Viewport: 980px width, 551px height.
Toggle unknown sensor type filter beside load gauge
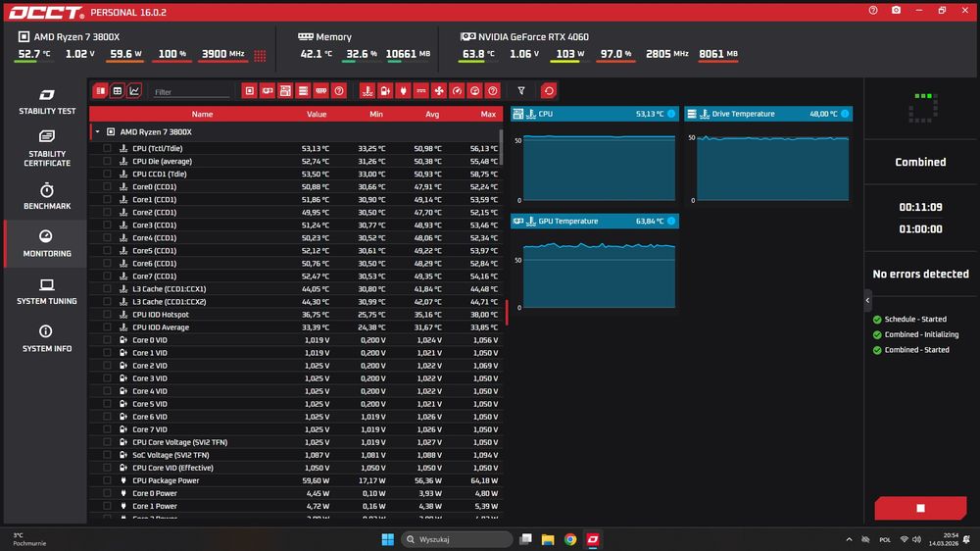[493, 91]
